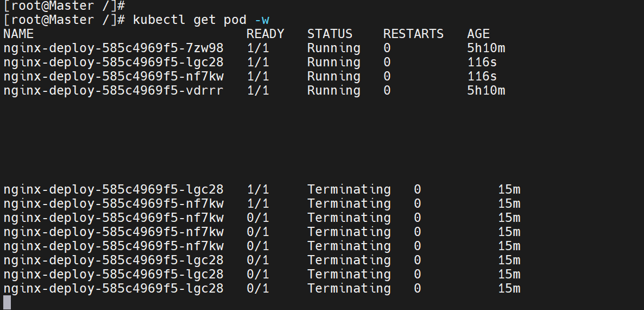
Task: Click the empty [root@Master /]# prompt on the top line
Action: coord(64,5)
